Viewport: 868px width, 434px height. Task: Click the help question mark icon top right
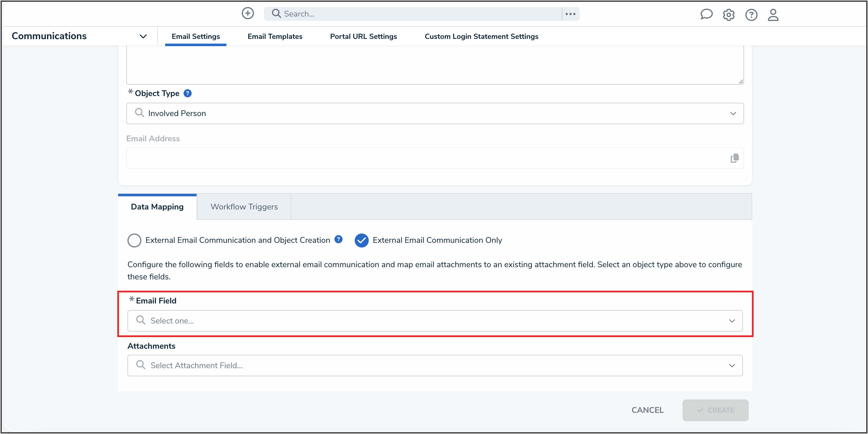751,15
